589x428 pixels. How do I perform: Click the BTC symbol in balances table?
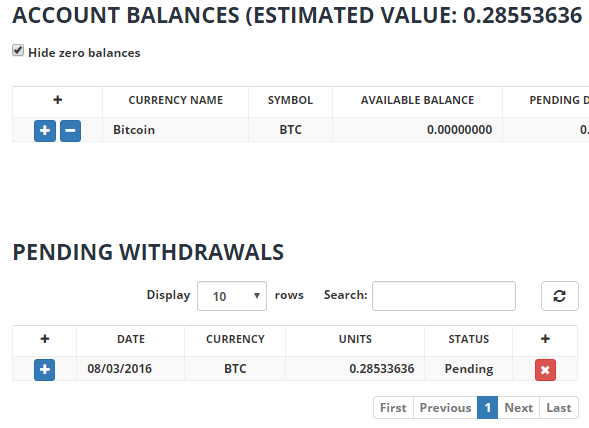(290, 130)
